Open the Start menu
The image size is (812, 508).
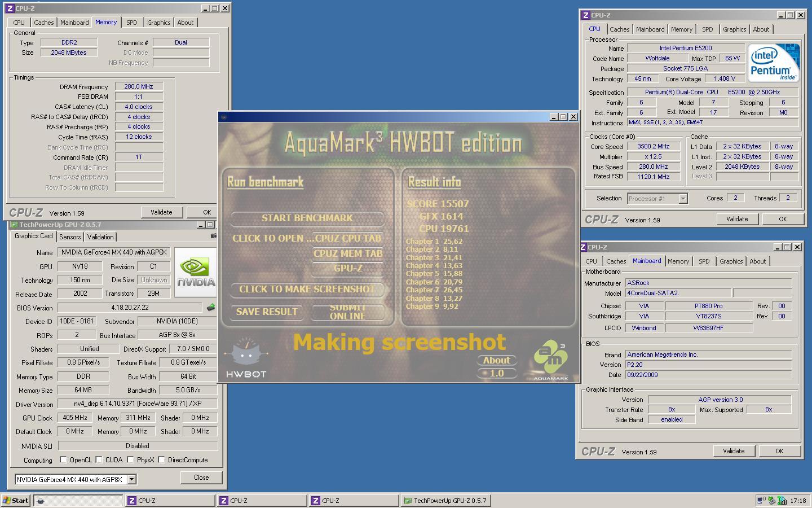tap(16, 500)
